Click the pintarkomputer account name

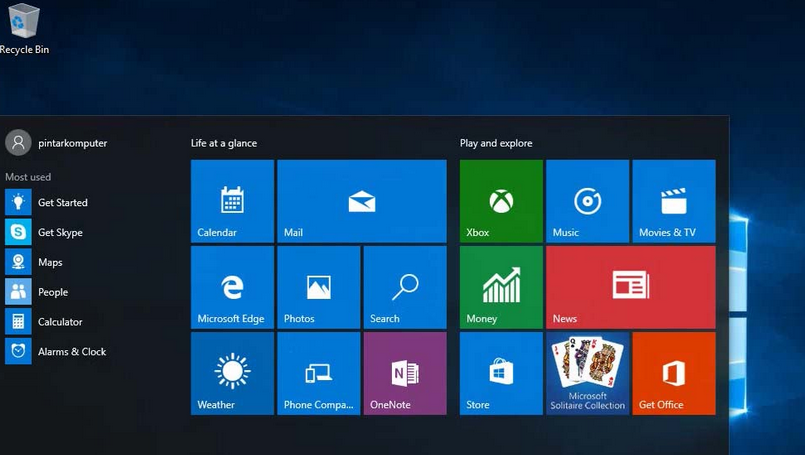[x=72, y=143]
